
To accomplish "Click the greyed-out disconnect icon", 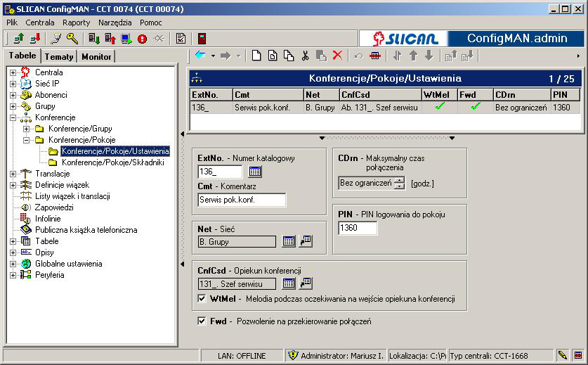I will click(159, 38).
